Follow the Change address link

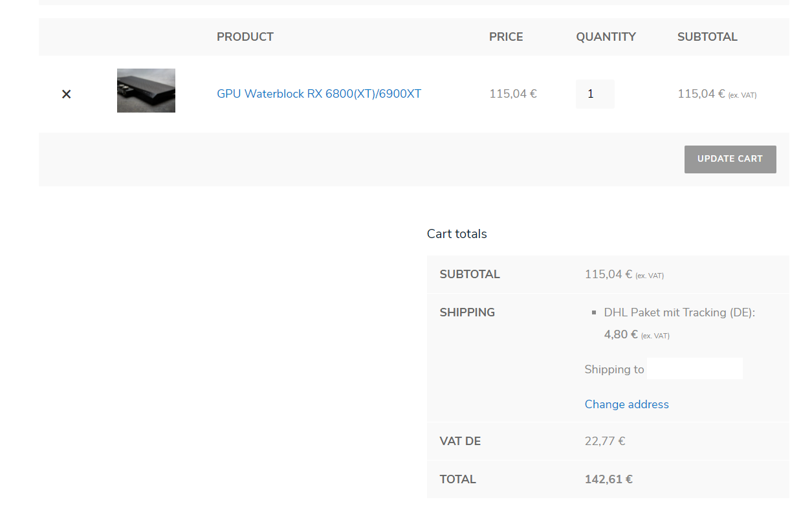626,404
